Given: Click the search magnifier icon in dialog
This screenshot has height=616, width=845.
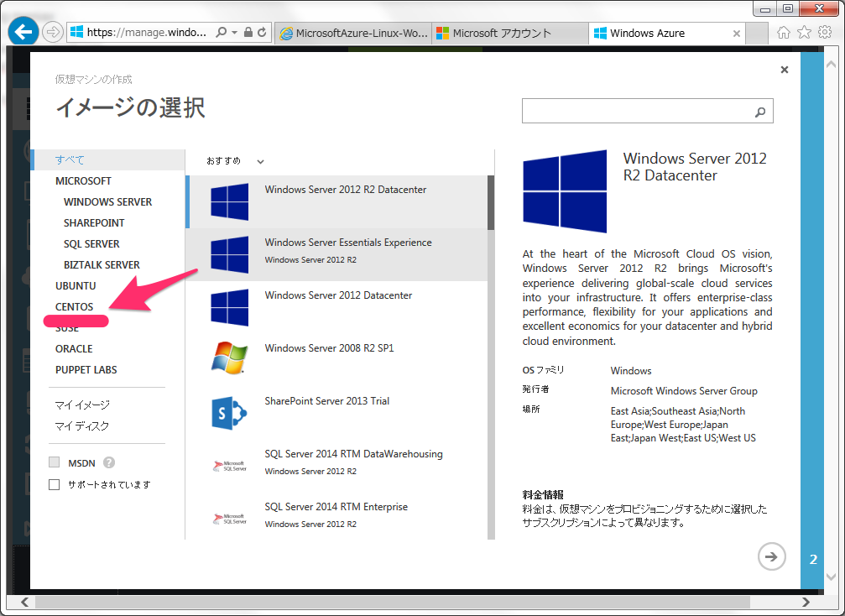Looking at the screenshot, I should [760, 112].
